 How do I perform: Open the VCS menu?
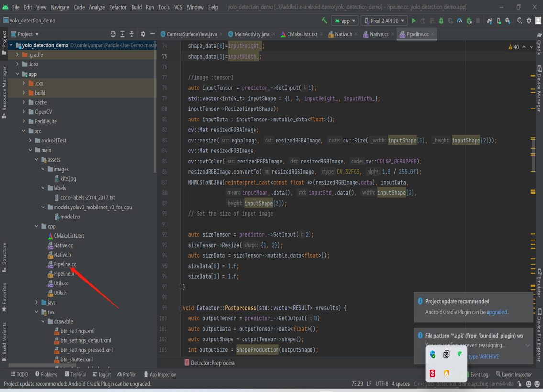point(178,7)
